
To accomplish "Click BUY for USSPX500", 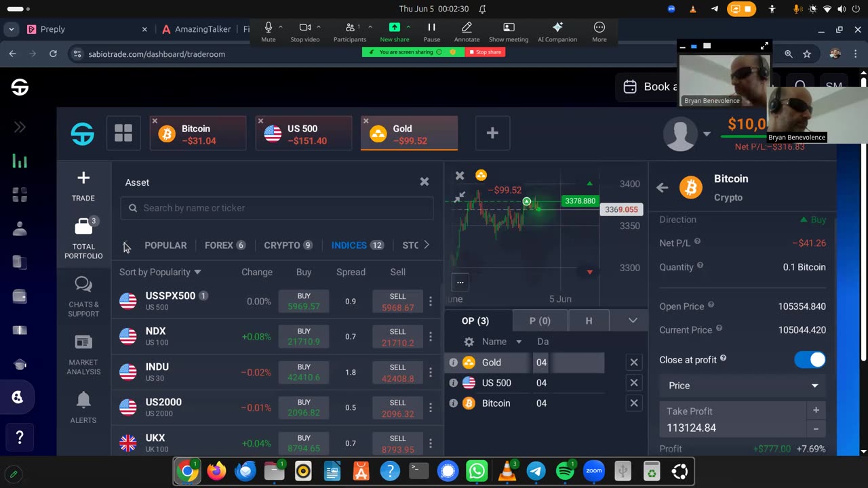I will [x=304, y=301].
